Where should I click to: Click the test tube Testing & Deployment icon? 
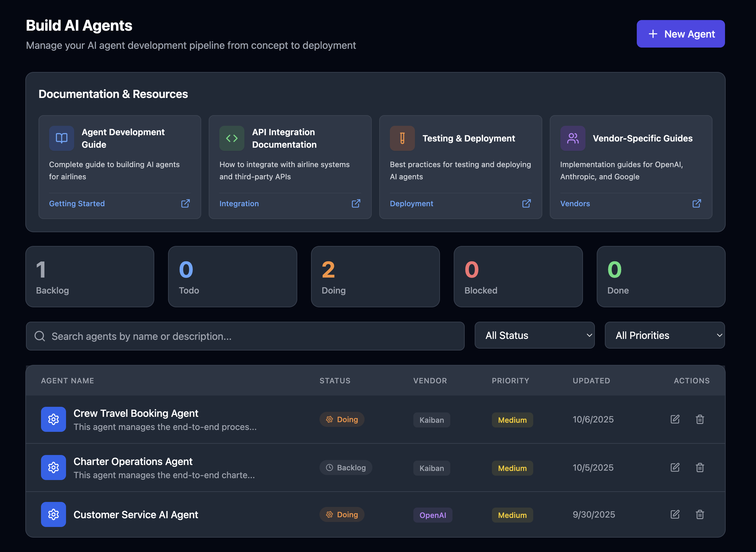pyautogui.click(x=402, y=138)
